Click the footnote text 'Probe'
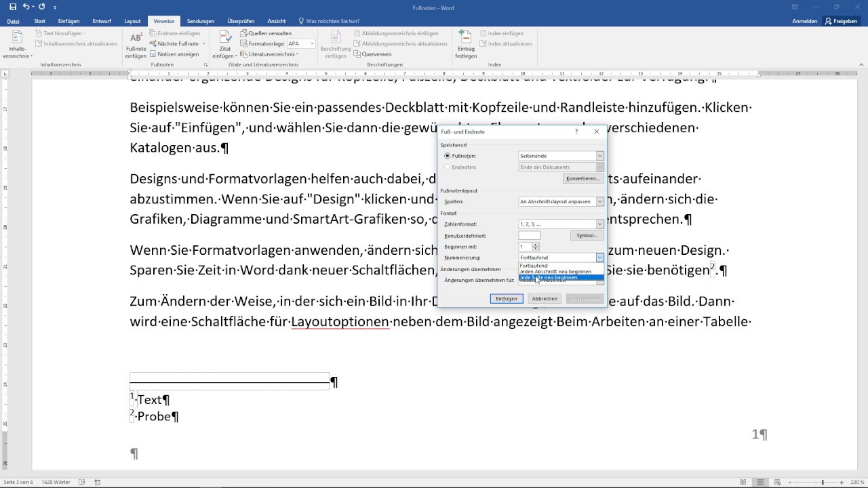 pos(154,416)
